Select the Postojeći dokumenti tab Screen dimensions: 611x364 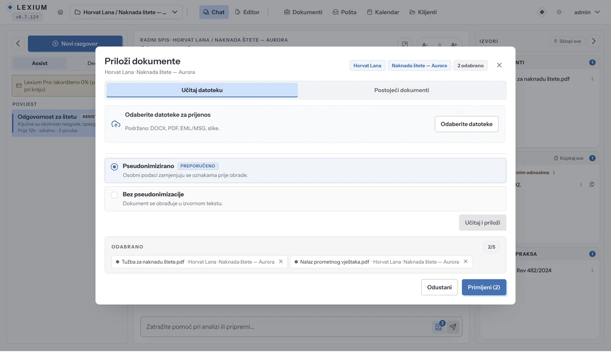(402, 90)
